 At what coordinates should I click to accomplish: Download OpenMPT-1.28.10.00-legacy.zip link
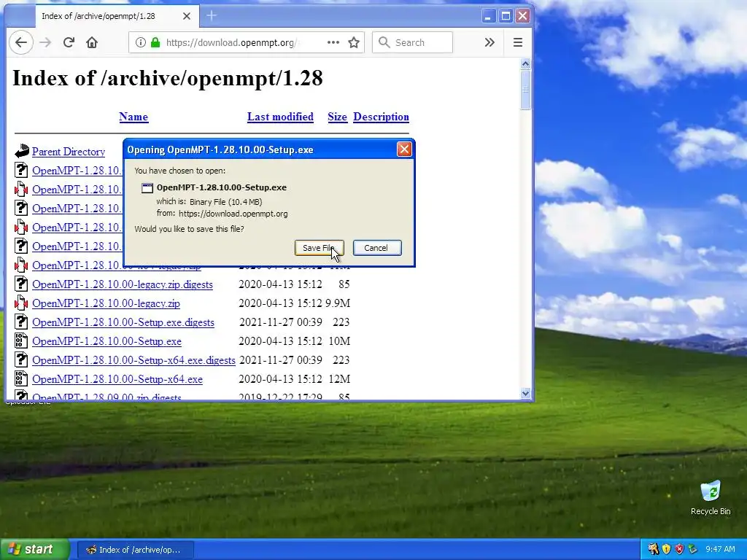click(107, 303)
